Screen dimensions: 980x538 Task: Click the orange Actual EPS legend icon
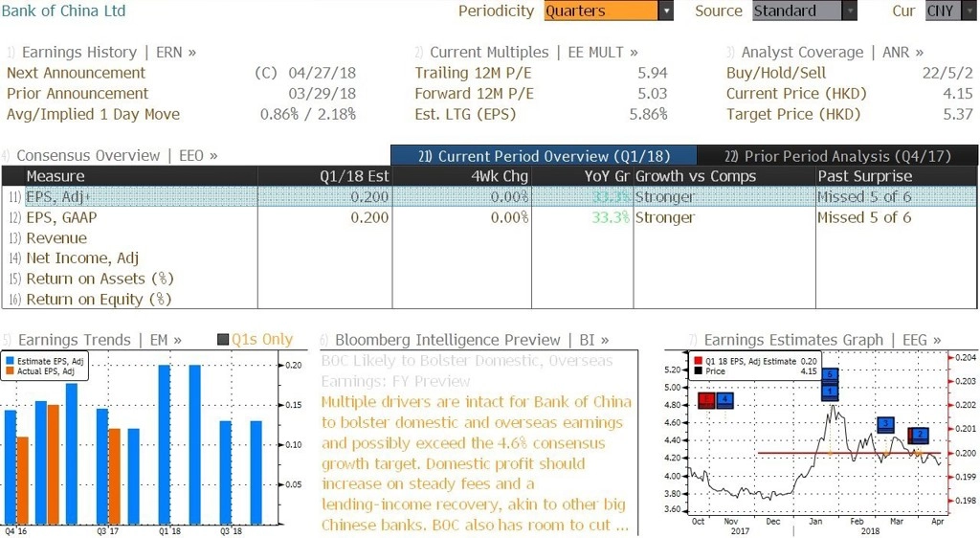10,371
